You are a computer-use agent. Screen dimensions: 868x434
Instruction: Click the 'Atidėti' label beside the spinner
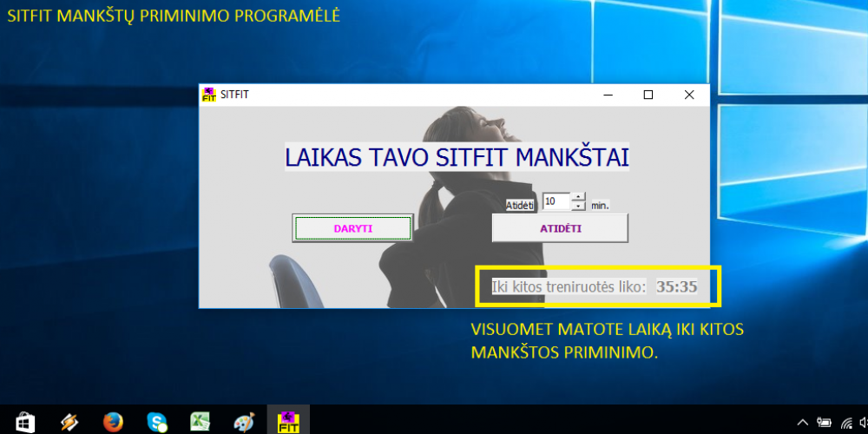[x=520, y=206]
